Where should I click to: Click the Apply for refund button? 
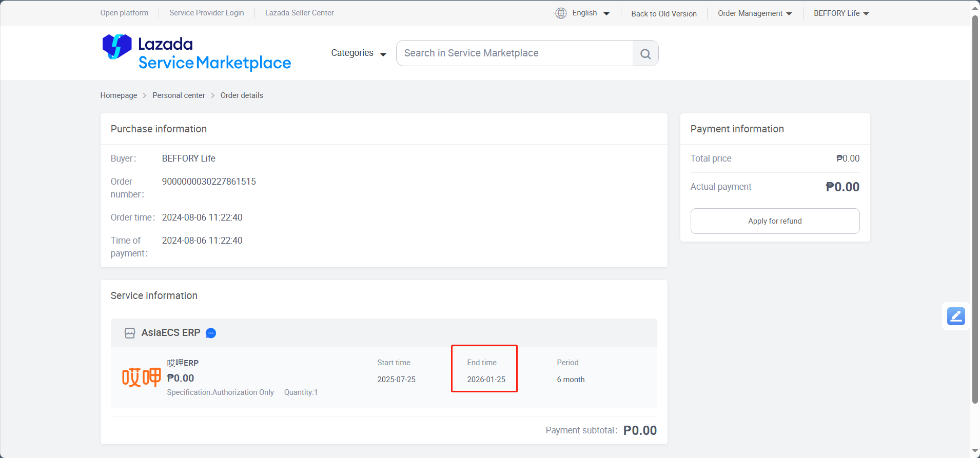775,221
